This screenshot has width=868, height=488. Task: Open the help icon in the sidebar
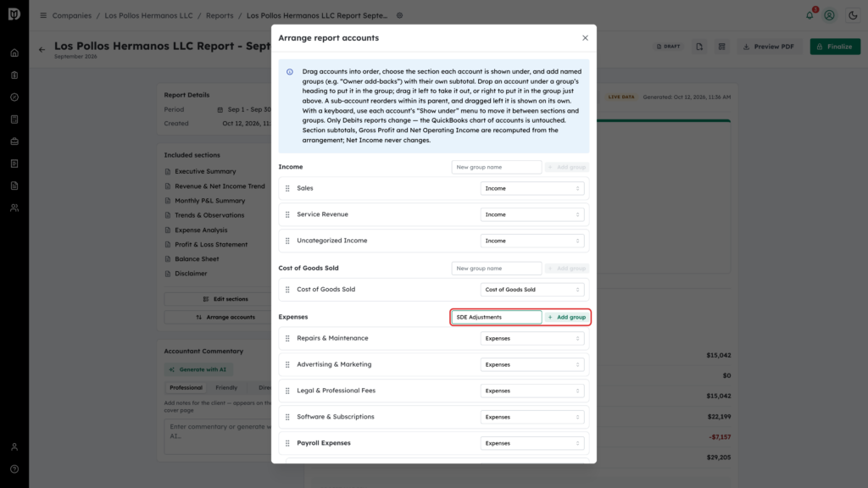coord(14,469)
